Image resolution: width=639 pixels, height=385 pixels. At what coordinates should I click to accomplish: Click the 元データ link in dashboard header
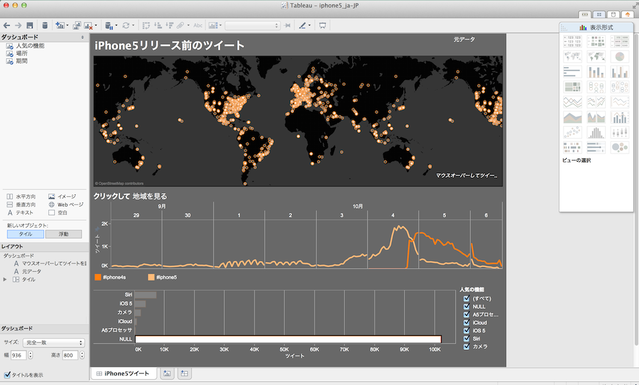coord(464,40)
